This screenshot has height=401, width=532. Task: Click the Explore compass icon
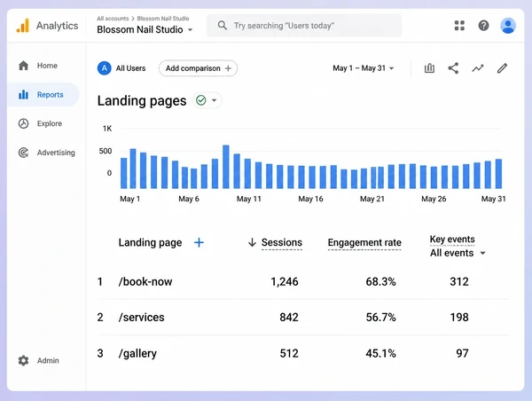click(23, 123)
